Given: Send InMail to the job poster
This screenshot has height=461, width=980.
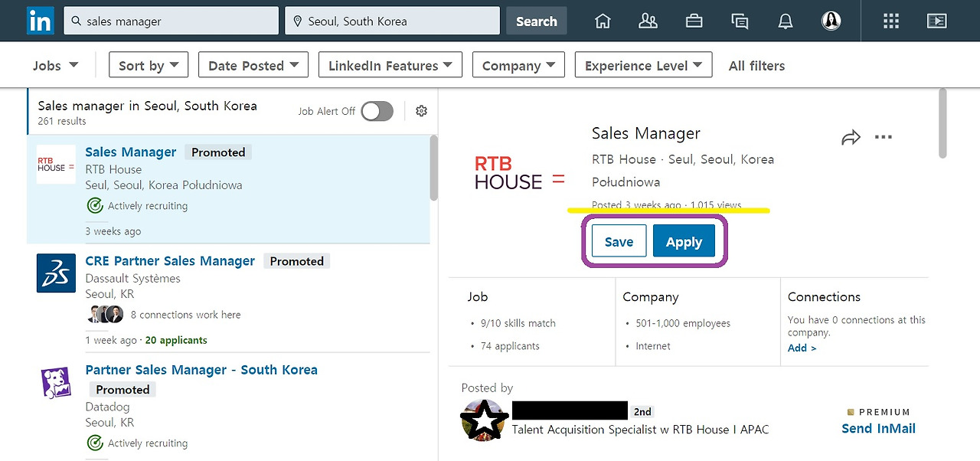Looking at the screenshot, I should [878, 429].
